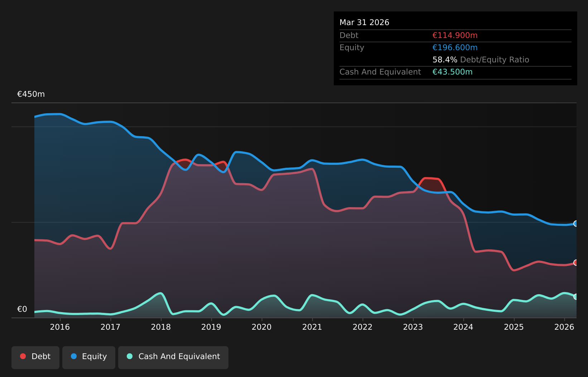The height and width of the screenshot is (377, 588).
Task: Click the Mar 31 2026 tooltip date
Action: pos(364,23)
